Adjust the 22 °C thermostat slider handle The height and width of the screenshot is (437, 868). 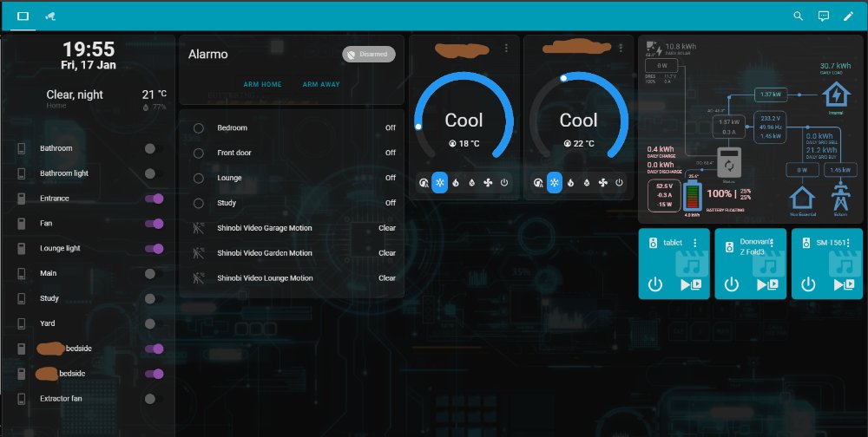tap(563, 79)
